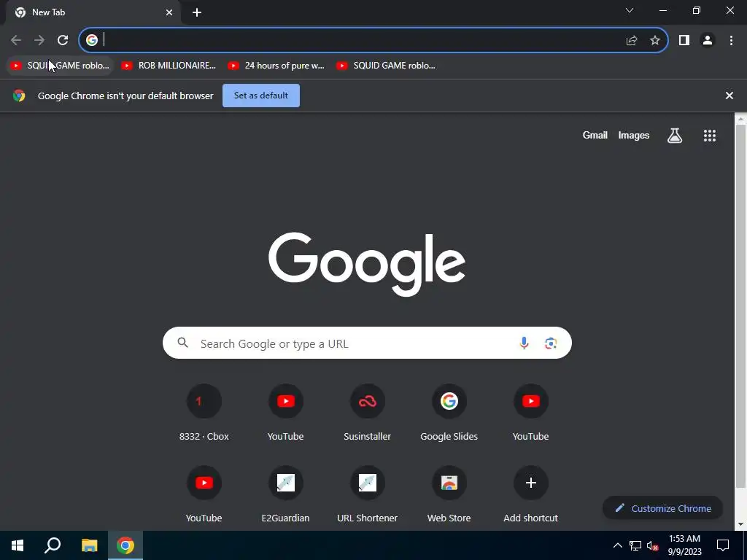
Task: Open YouTube shortcut right of Google Slides
Action: [x=531, y=413]
